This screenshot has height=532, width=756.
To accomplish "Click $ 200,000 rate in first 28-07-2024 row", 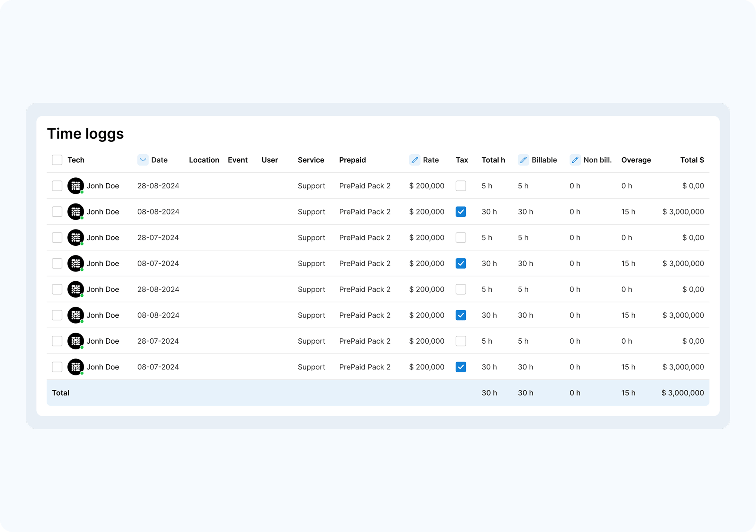I will (x=427, y=237).
